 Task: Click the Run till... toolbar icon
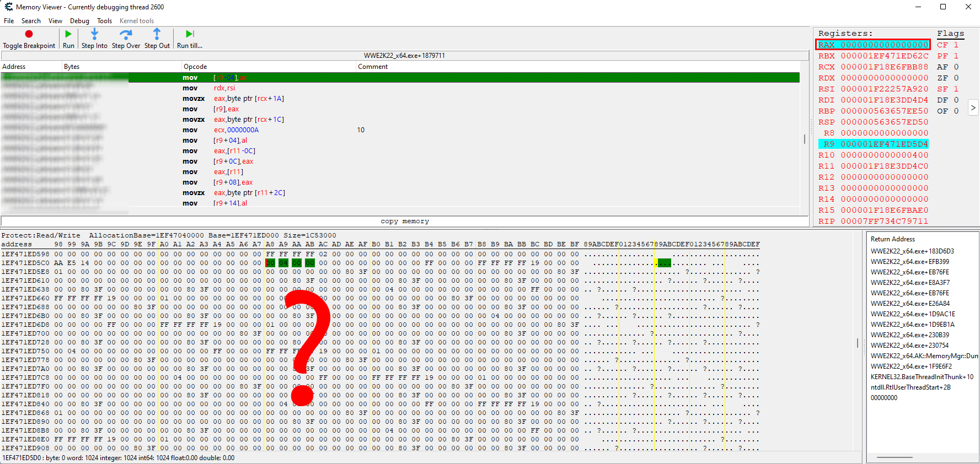click(x=189, y=34)
